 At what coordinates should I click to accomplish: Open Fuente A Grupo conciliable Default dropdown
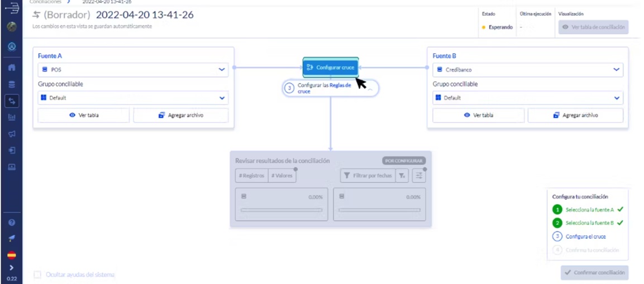(x=133, y=98)
